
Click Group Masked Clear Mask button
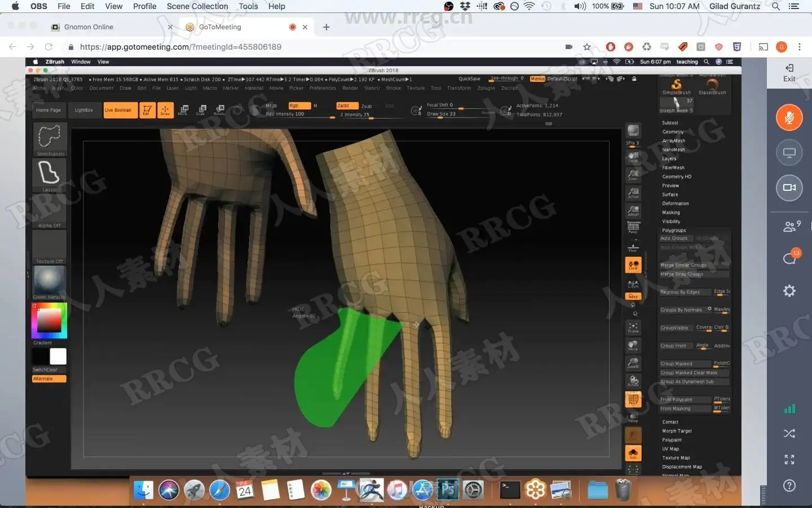point(694,373)
